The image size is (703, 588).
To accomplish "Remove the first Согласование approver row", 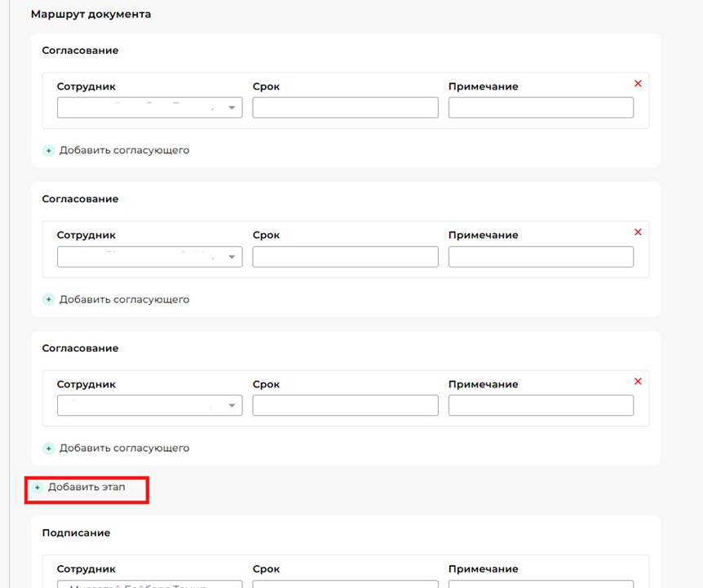I will tap(638, 84).
